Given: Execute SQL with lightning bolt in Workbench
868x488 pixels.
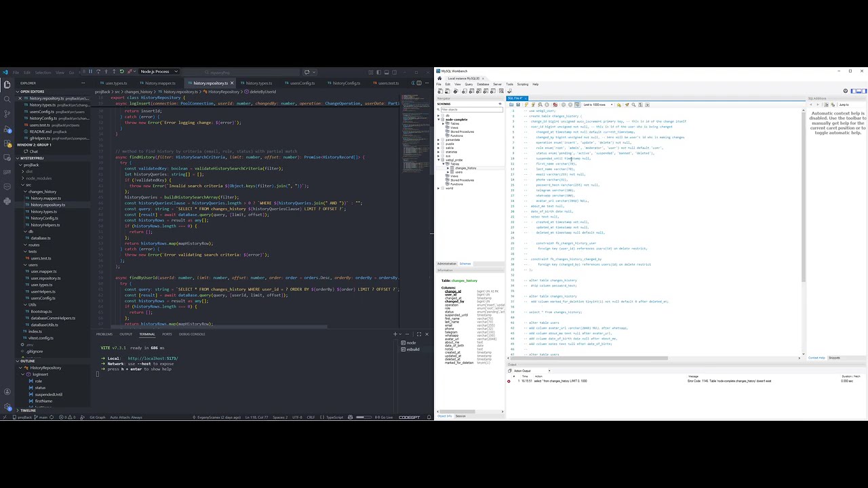Looking at the screenshot, I should [x=526, y=104].
